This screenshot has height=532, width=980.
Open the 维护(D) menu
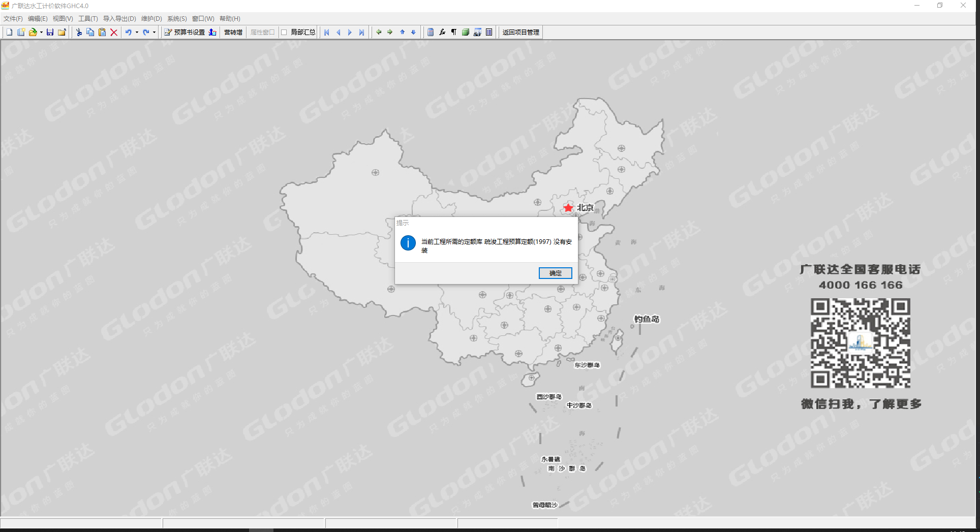coord(151,19)
